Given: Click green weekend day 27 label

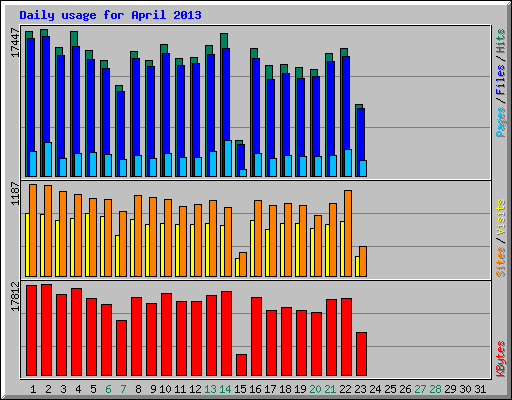Looking at the screenshot, I should click(x=420, y=389).
